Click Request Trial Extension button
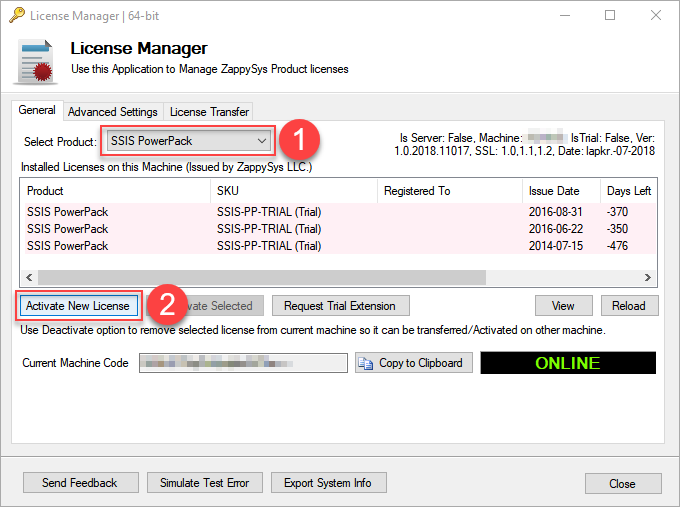680x507 pixels. click(340, 306)
